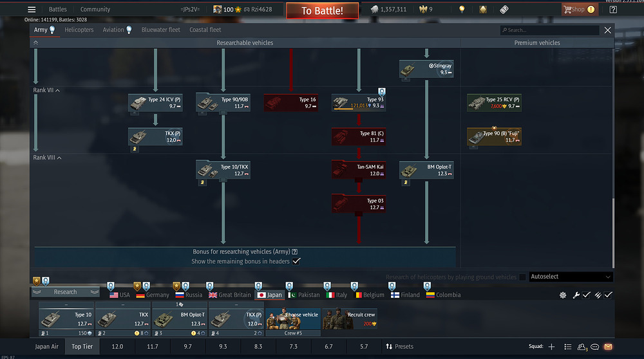Click the To Battle! button
The width and height of the screenshot is (644, 359).
(322, 11)
